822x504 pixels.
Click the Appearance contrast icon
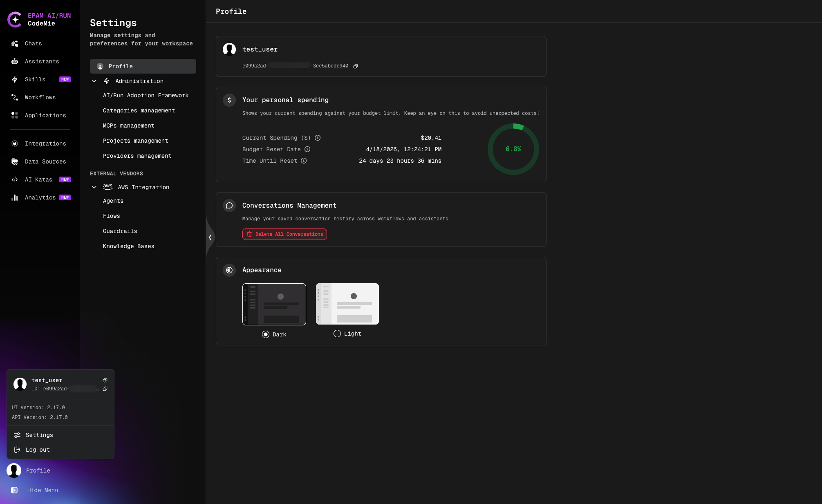(x=229, y=270)
